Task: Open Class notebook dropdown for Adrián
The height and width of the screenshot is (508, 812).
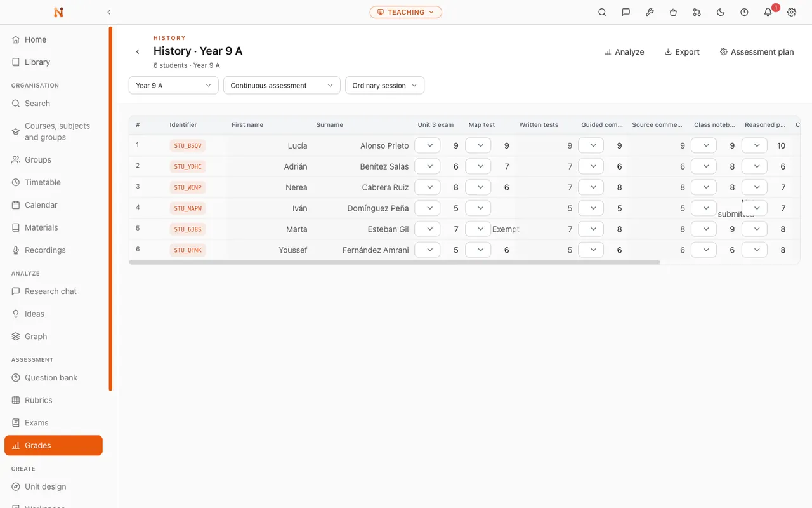Action: point(704,166)
